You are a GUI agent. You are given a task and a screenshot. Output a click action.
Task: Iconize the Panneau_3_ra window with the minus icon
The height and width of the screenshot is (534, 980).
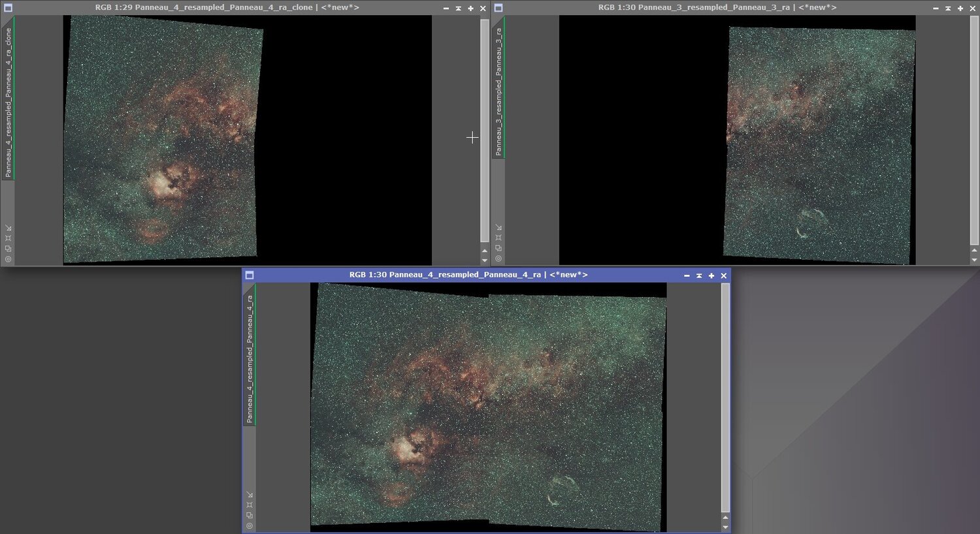pyautogui.click(x=936, y=8)
